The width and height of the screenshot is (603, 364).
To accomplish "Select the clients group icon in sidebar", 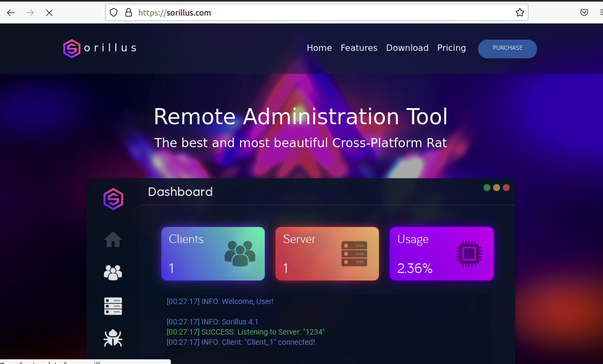I will [113, 272].
